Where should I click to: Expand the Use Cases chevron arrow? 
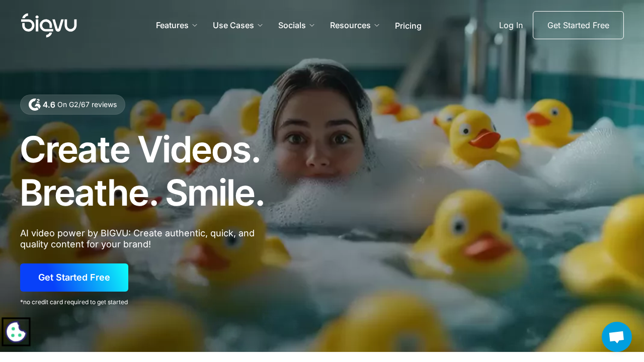pos(260,25)
